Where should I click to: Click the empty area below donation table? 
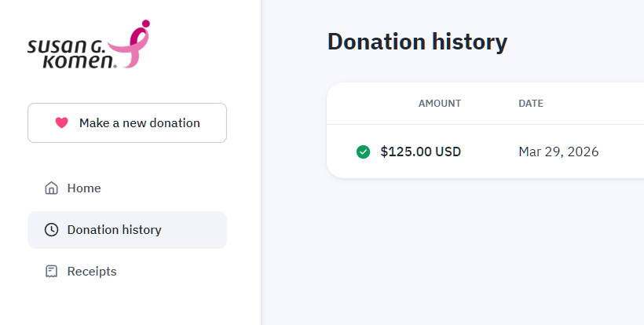pyautogui.click(x=471, y=251)
